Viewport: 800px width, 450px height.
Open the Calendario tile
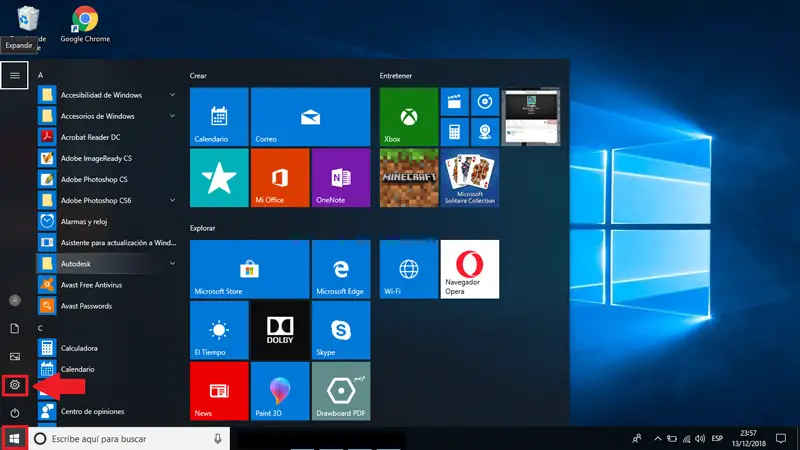pos(219,116)
